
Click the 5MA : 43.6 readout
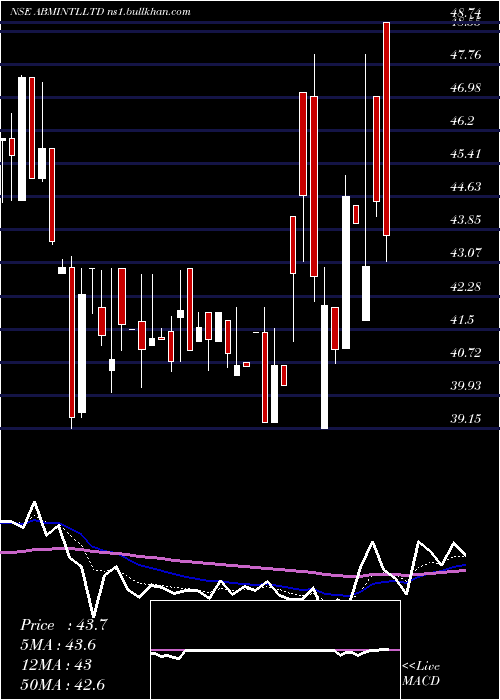click(58, 645)
